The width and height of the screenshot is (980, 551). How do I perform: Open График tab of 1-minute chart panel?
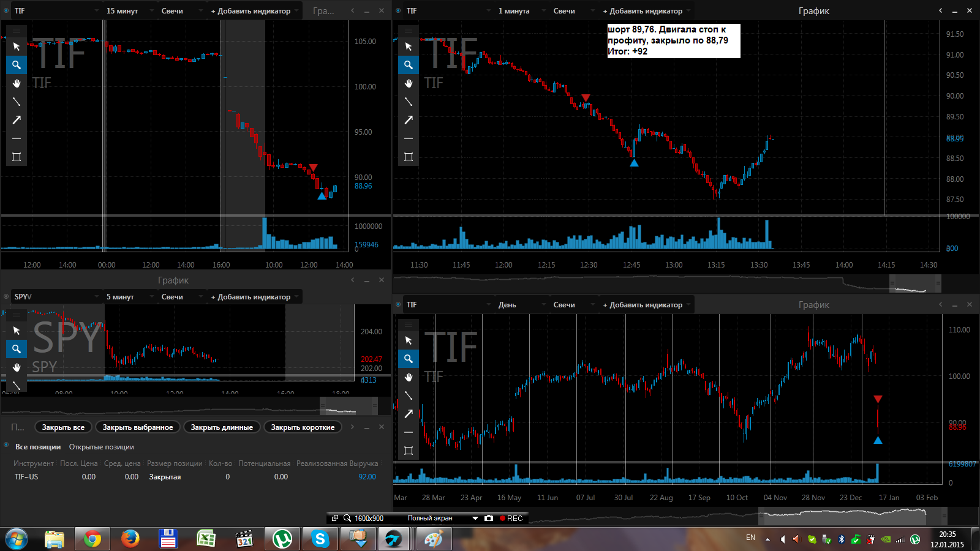813,10
